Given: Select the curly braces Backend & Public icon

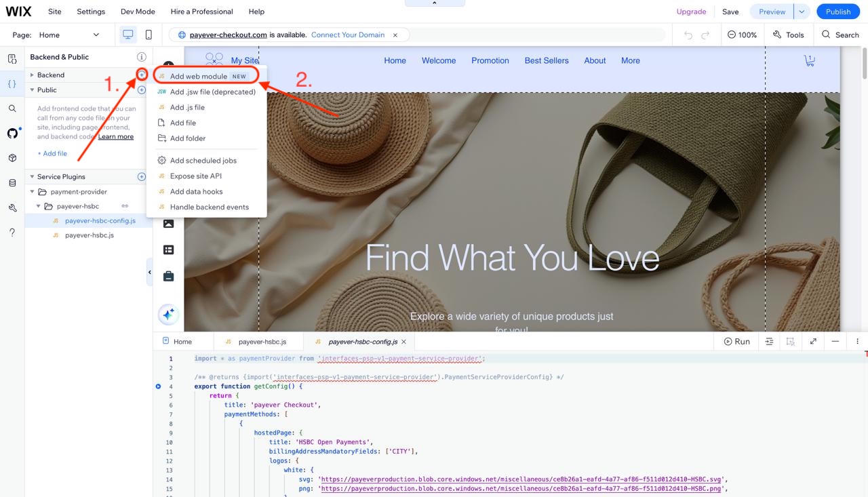Looking at the screenshot, I should 12,84.
